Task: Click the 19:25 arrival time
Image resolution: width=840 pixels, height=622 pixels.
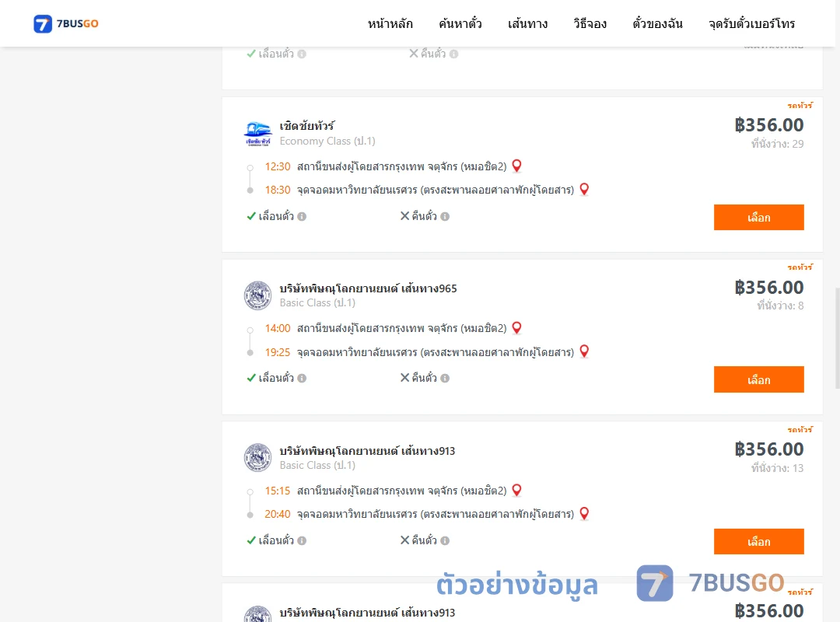Action: [278, 352]
